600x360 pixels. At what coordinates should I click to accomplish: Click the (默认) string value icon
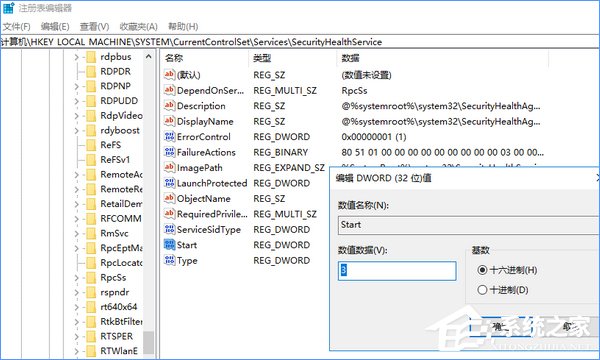(169, 75)
